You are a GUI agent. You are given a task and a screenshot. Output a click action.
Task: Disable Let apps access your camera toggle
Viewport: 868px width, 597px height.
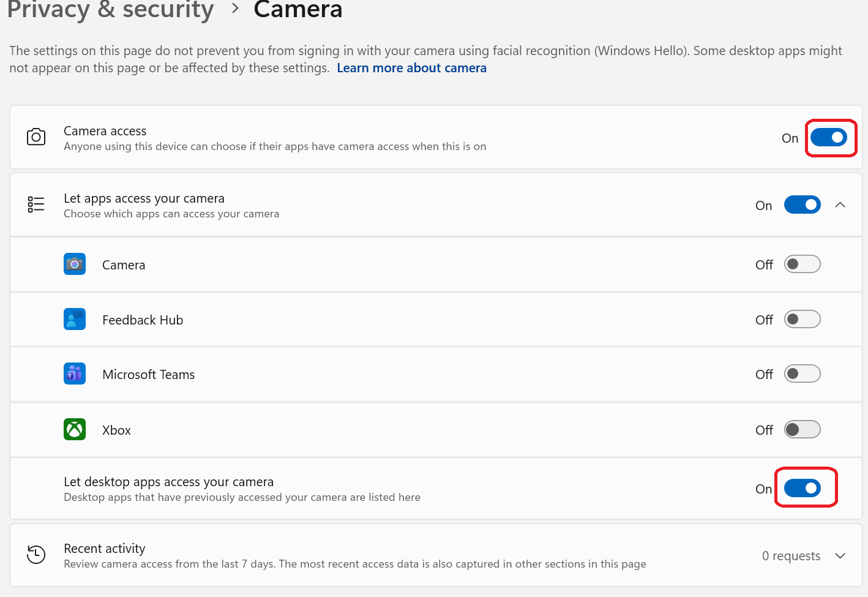click(802, 205)
